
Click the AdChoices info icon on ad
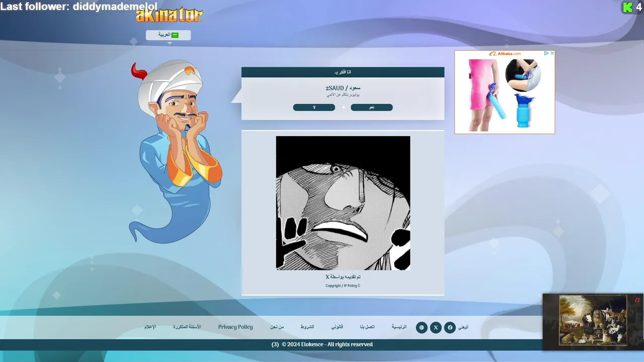pos(546,53)
